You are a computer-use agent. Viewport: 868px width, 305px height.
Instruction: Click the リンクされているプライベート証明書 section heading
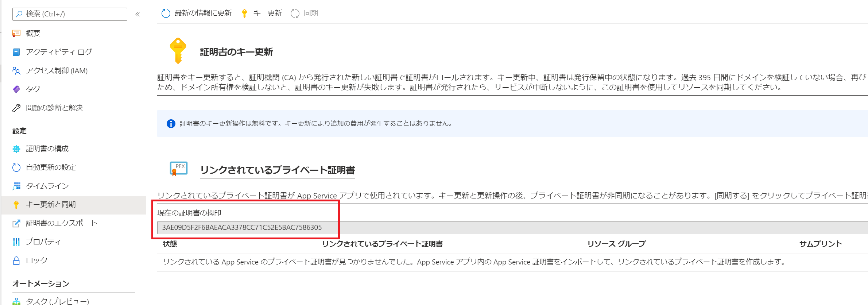[x=278, y=170]
